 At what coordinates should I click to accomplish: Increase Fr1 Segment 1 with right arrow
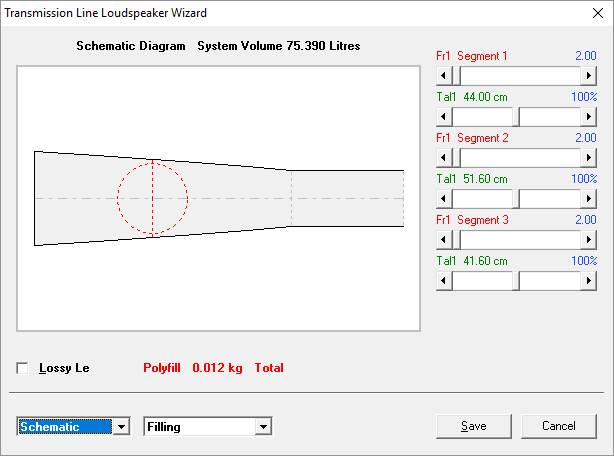(x=589, y=76)
